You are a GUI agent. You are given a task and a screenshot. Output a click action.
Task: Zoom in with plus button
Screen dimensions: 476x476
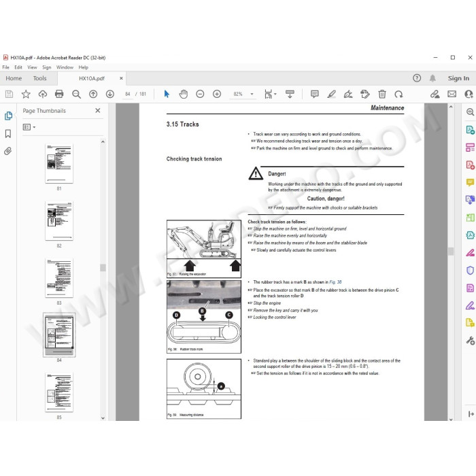(x=217, y=94)
